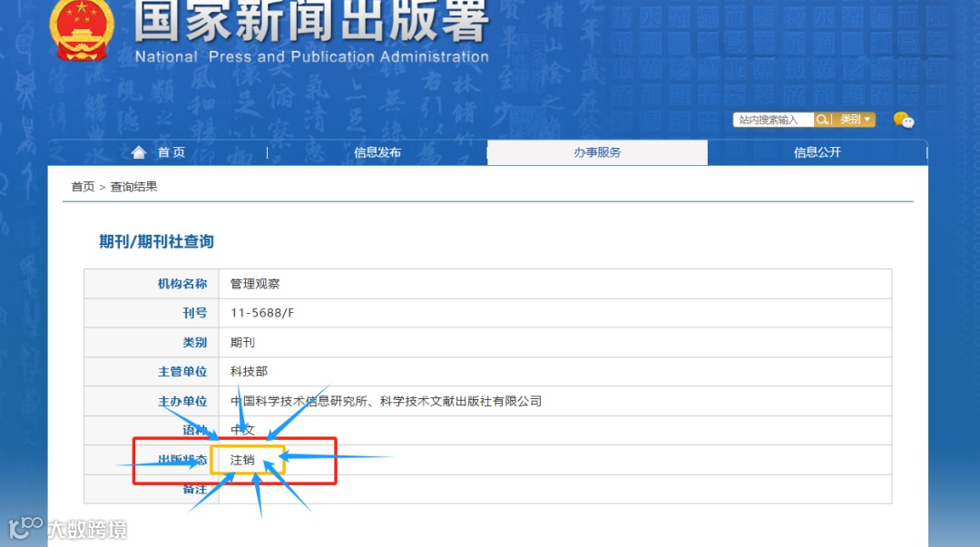Click the 机构名称 row label
This screenshot has width=980, height=547.
(x=181, y=284)
